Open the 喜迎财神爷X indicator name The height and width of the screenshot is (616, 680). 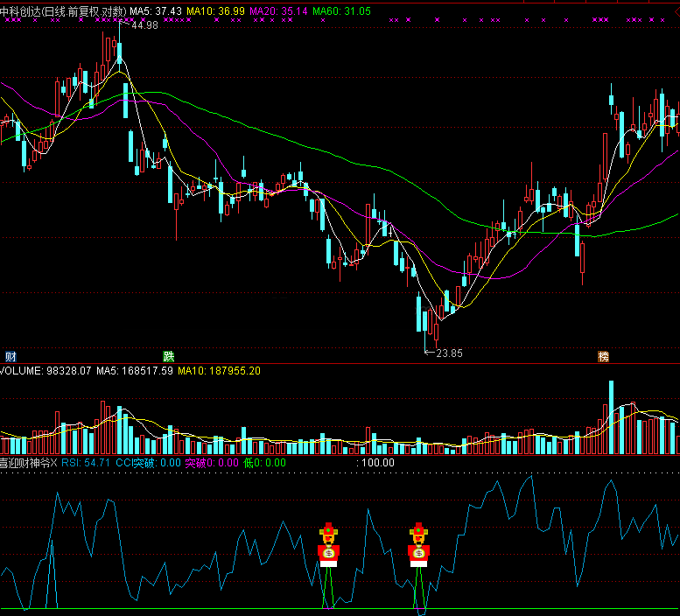(28, 462)
